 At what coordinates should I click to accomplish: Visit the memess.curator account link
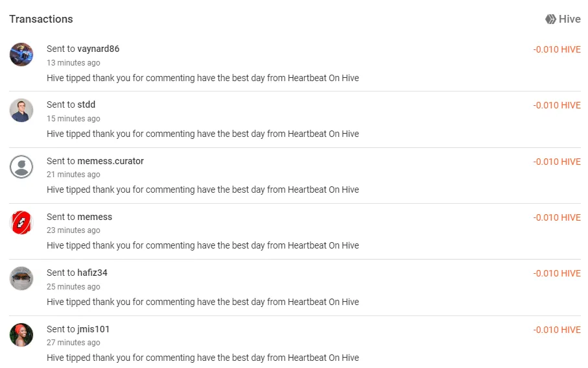point(111,161)
